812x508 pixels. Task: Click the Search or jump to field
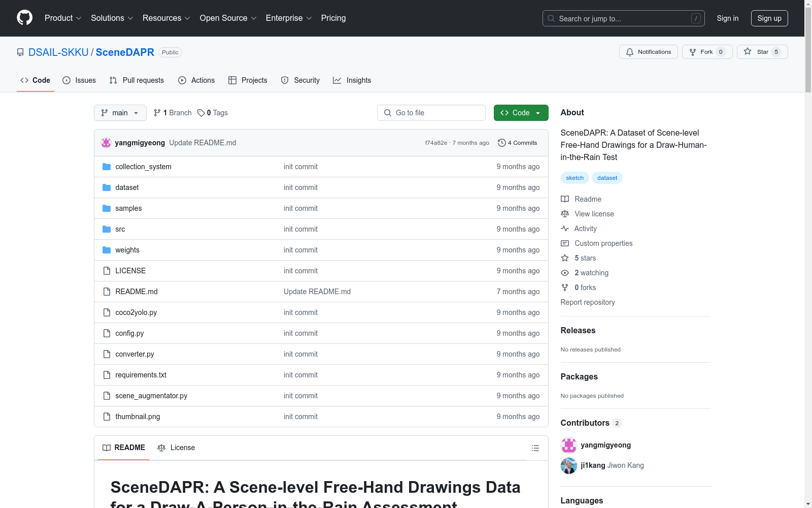tap(624, 18)
